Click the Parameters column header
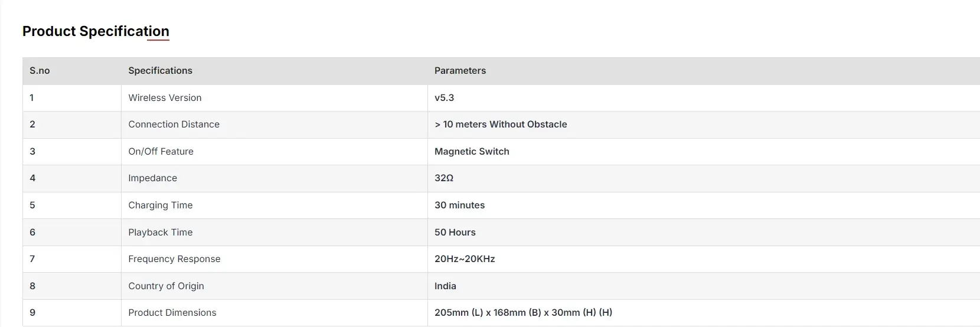Image resolution: width=980 pixels, height=327 pixels. (460, 71)
